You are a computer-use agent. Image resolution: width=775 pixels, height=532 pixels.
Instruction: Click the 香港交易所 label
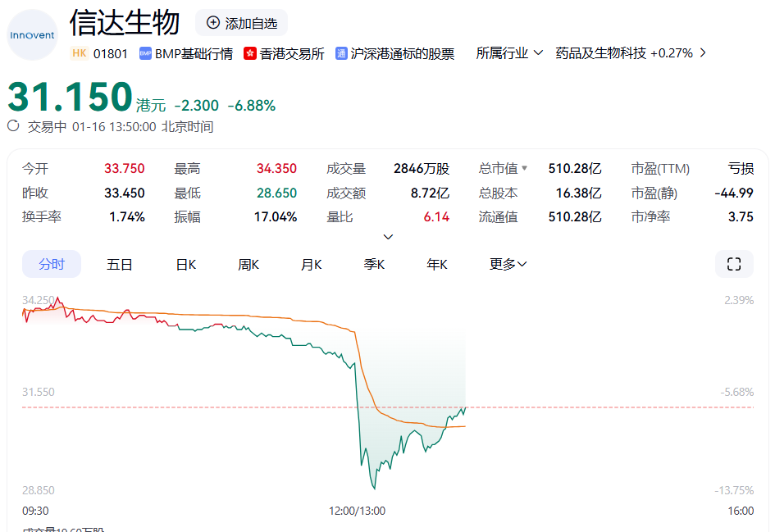click(x=292, y=54)
